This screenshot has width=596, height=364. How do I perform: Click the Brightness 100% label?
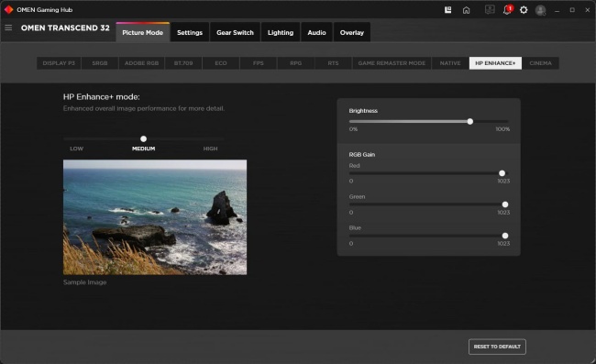[502, 129]
